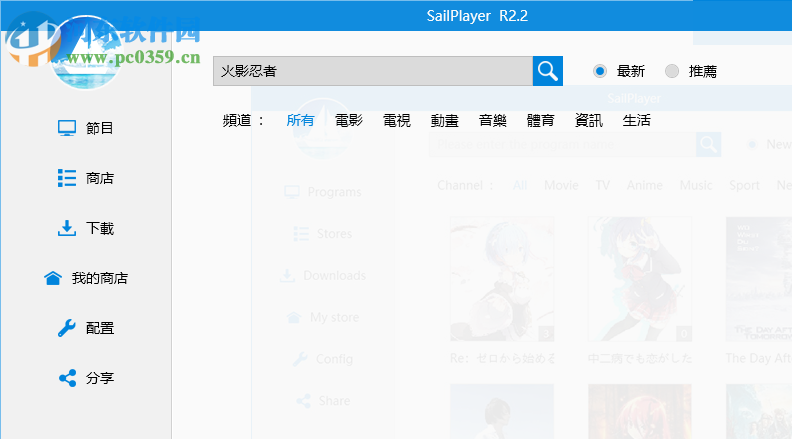The height and width of the screenshot is (439, 792).
Task: Select the 最新 radio button
Action: (x=600, y=71)
